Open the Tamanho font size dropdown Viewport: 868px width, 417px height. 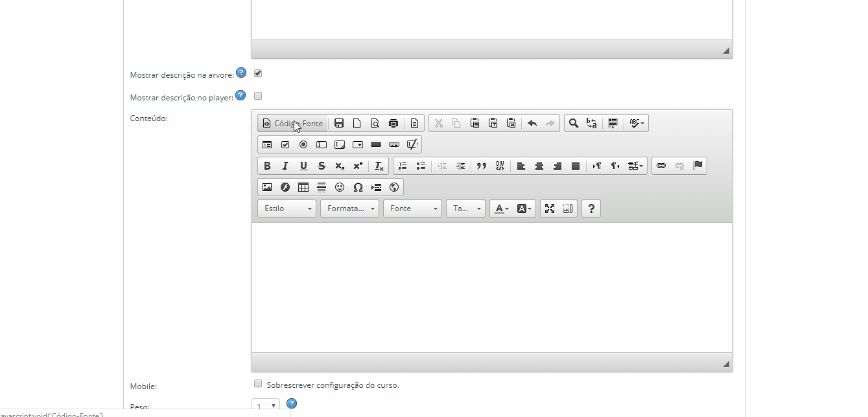click(466, 208)
